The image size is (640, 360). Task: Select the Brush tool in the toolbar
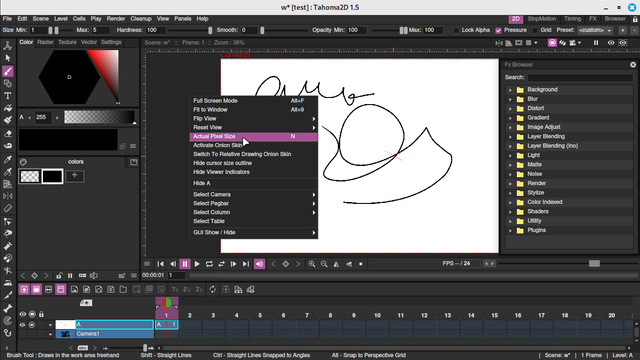pyautogui.click(x=7, y=71)
